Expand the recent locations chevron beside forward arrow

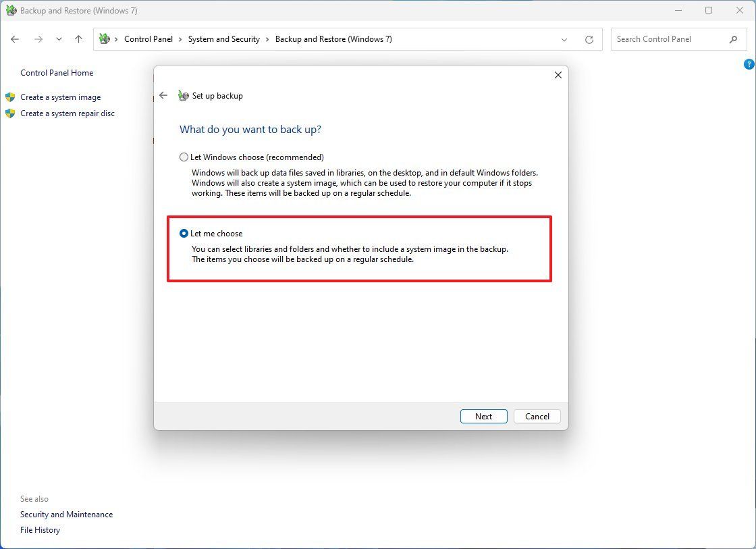(59, 39)
